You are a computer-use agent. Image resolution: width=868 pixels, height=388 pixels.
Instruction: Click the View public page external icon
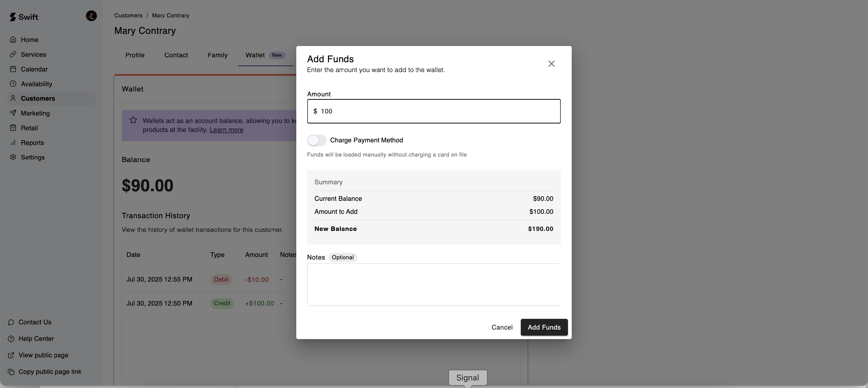pos(11,355)
